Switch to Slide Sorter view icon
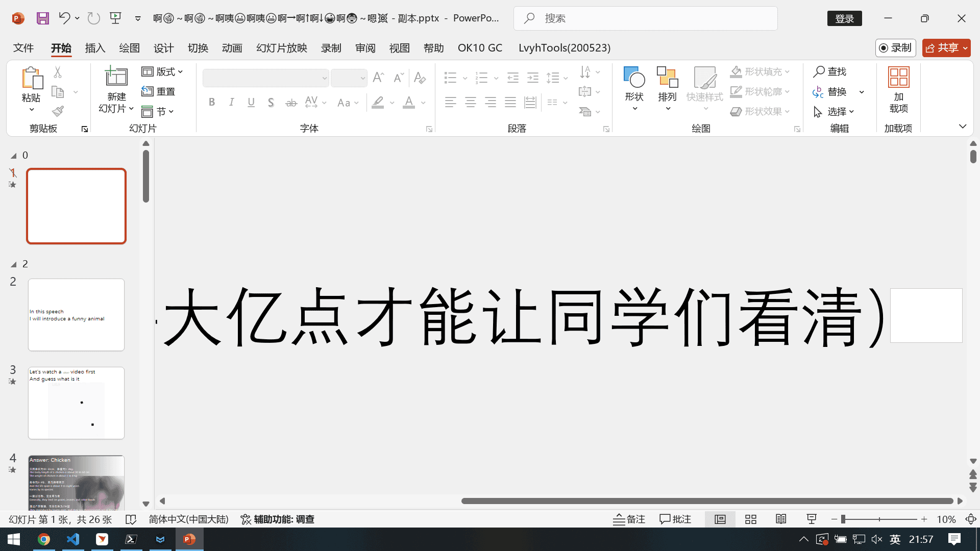This screenshot has width=980, height=551. click(750, 519)
